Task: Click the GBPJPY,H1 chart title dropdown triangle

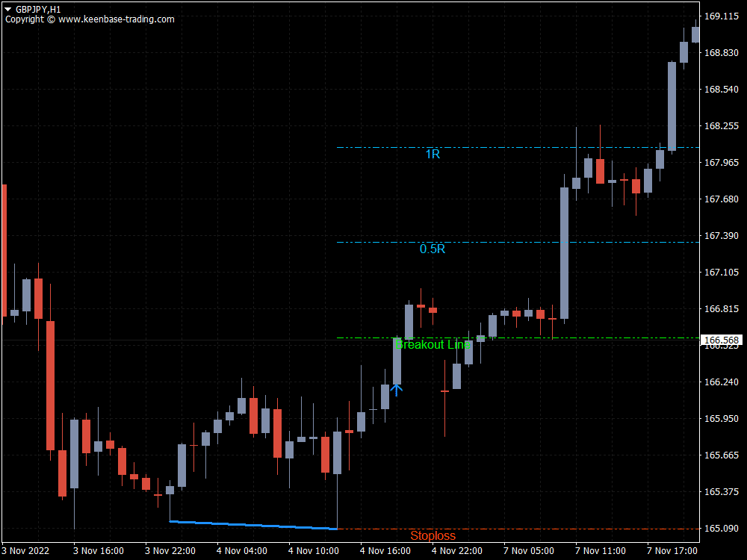Action: 7,9
